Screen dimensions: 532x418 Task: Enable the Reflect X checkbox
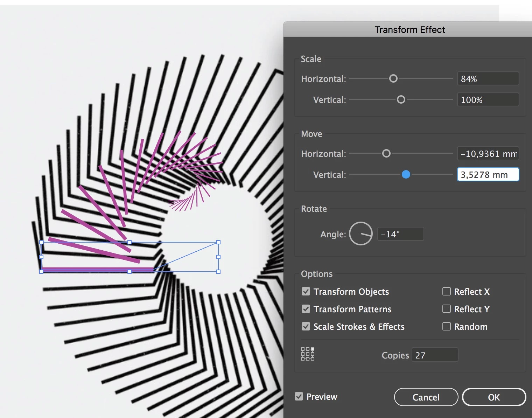pos(447,291)
